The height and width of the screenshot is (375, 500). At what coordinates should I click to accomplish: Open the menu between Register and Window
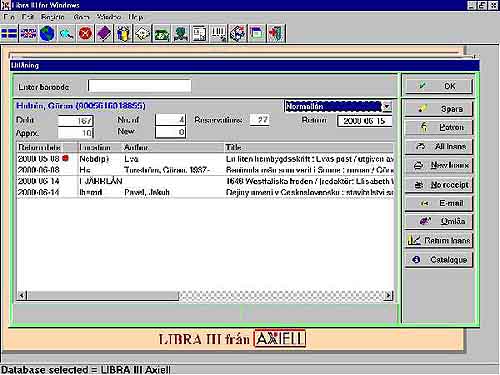tap(81, 17)
